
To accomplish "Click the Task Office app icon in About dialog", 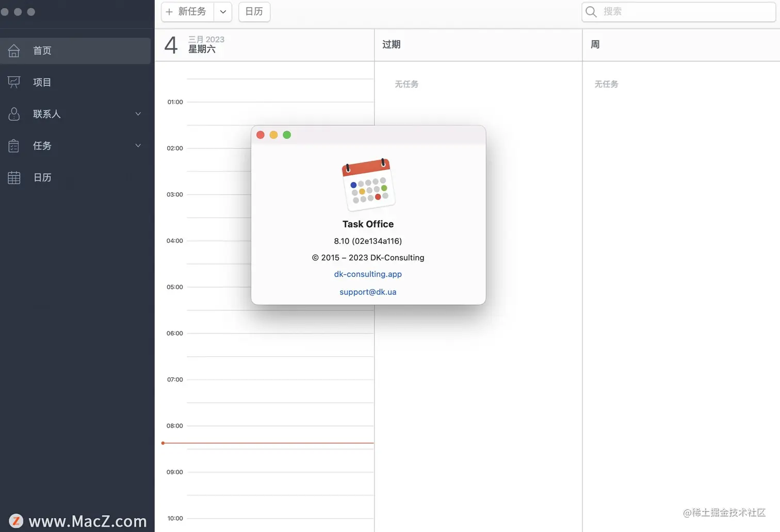I will 368,185.
